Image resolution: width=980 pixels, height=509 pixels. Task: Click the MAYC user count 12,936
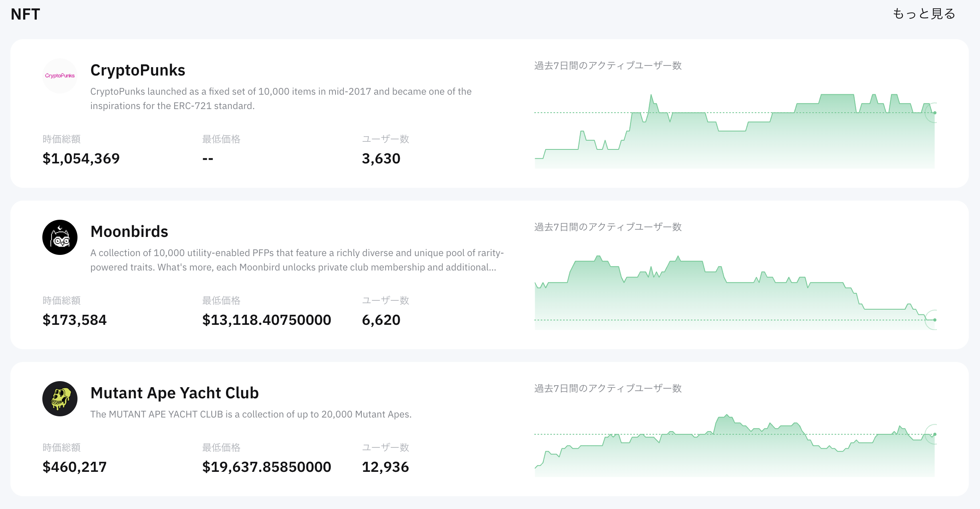[x=385, y=467]
